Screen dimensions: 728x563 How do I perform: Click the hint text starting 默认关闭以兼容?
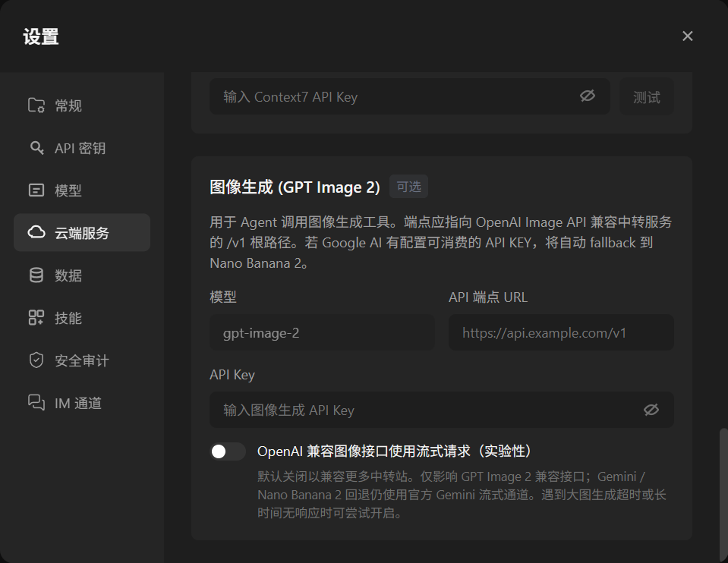[x=462, y=495]
